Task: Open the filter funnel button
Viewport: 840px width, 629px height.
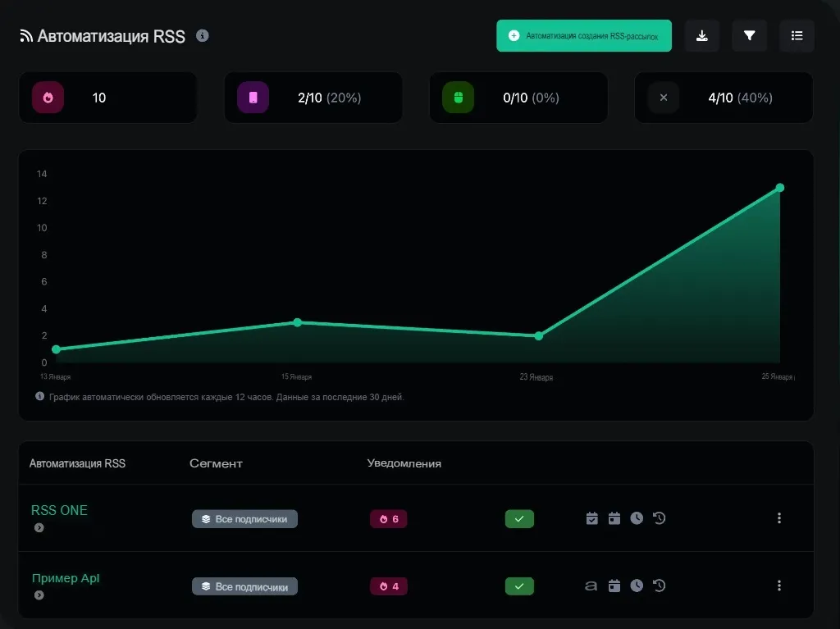Action: [749, 36]
